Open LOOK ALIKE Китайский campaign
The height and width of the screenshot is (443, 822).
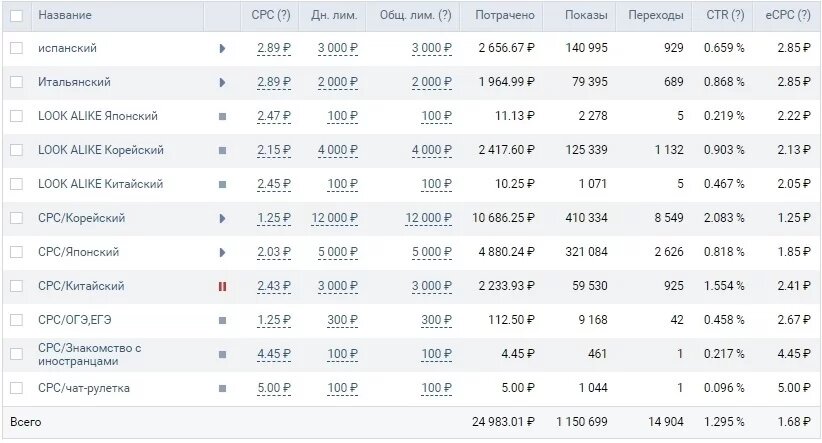click(100, 184)
